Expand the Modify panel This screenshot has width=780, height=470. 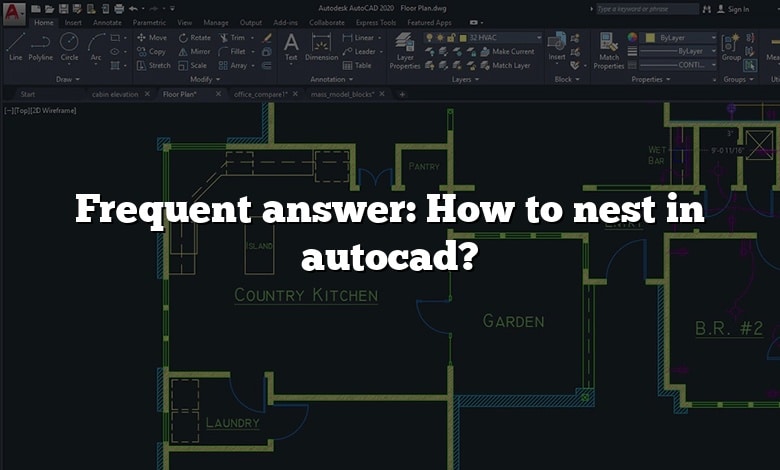pos(205,79)
